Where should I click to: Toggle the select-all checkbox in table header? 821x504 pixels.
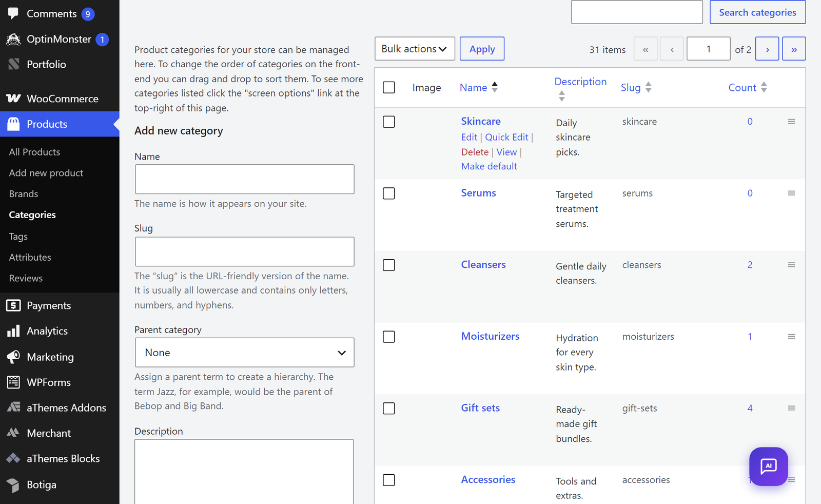point(389,87)
